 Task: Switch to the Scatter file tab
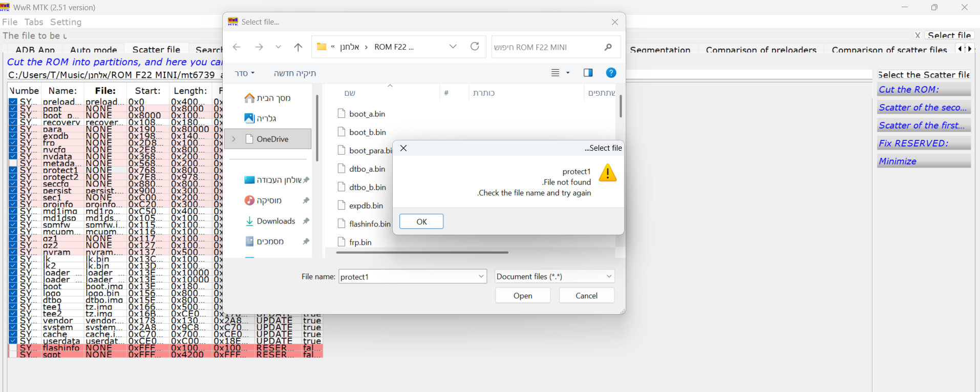(156, 49)
